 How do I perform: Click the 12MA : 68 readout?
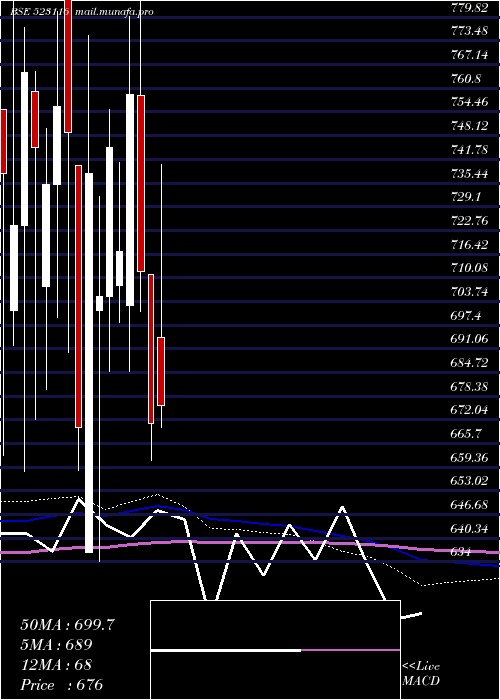56,665
